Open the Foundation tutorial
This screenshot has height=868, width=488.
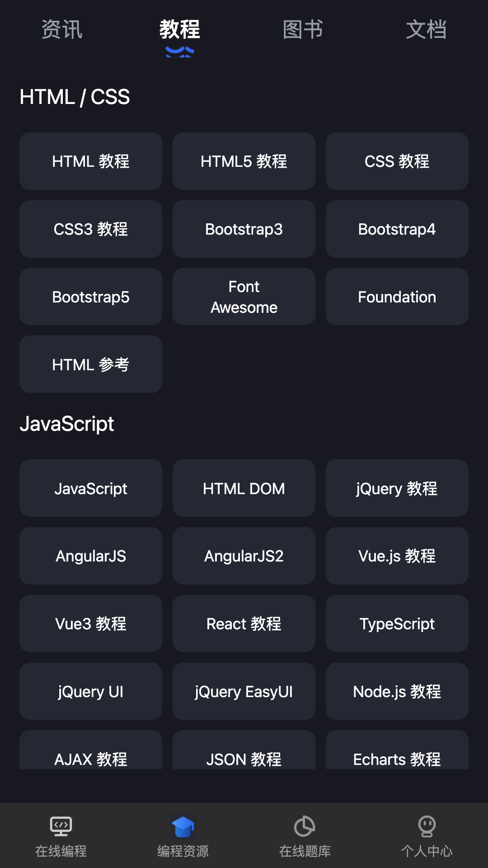tap(397, 297)
